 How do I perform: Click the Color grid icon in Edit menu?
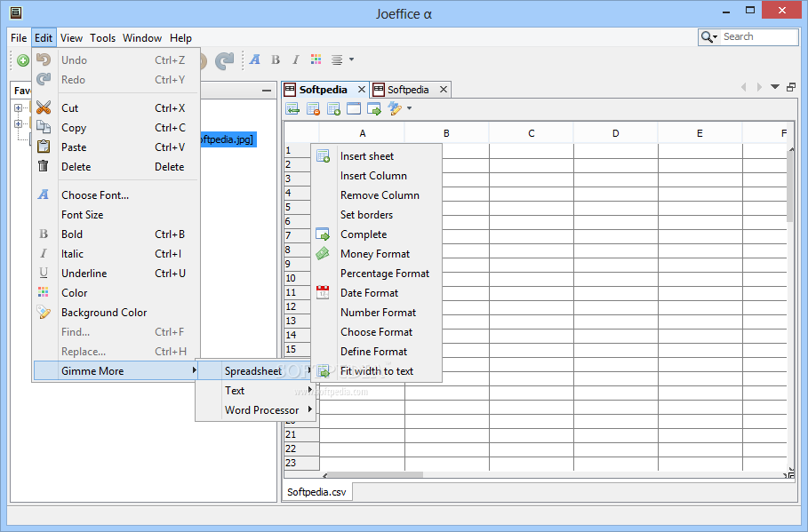coord(44,292)
